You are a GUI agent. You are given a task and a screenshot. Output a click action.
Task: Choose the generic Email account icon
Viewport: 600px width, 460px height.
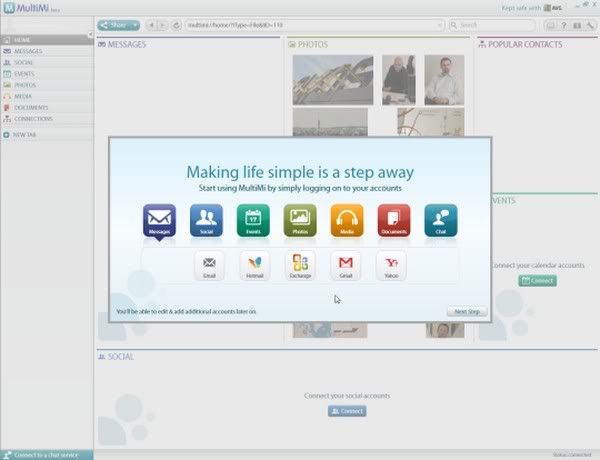[x=209, y=266]
